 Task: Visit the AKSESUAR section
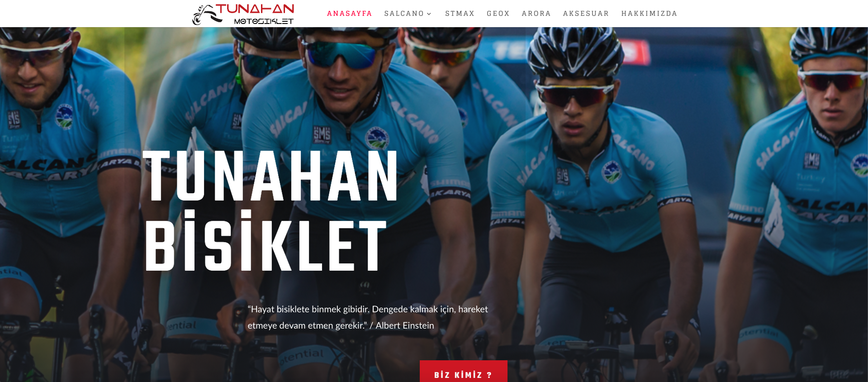click(586, 14)
